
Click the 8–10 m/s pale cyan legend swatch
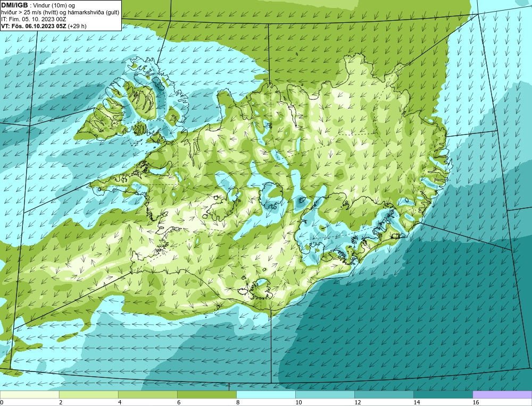[265, 394]
